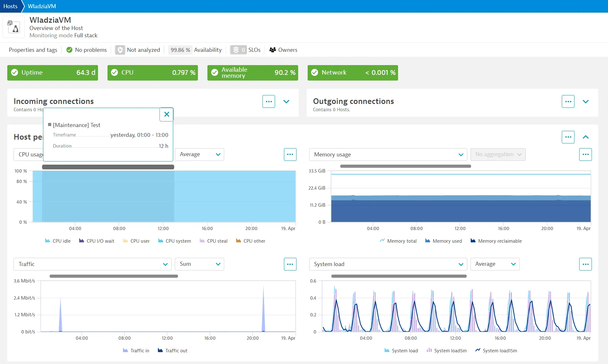Click the Linux host icon beside WladziaVM
Viewport: 608px width, 364px height.
click(14, 27)
